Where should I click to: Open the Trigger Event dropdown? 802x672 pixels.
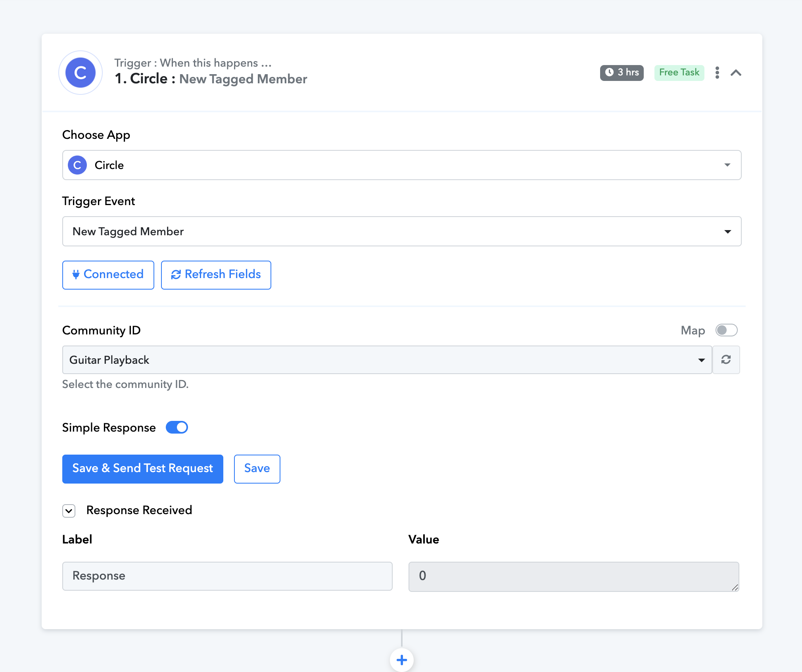(401, 231)
